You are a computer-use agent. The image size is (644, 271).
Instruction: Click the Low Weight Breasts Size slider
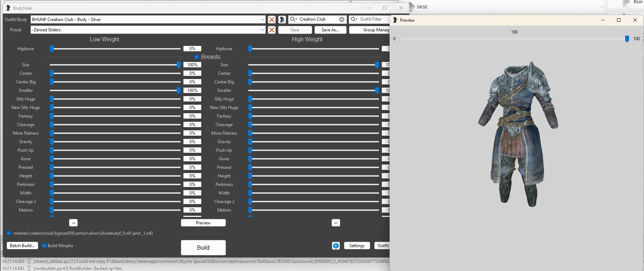point(115,65)
